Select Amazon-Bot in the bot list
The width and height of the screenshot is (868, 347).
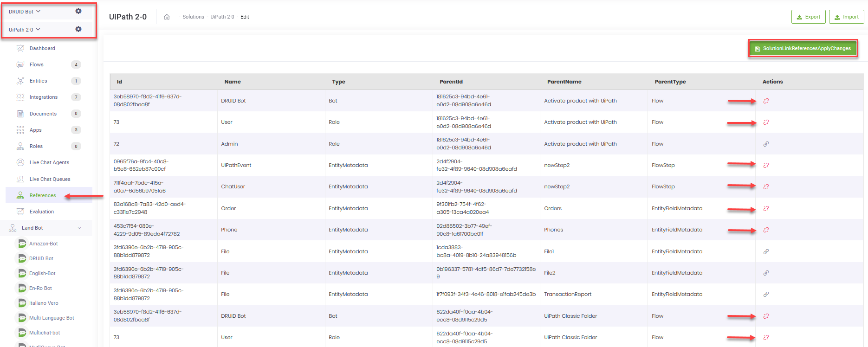point(44,244)
